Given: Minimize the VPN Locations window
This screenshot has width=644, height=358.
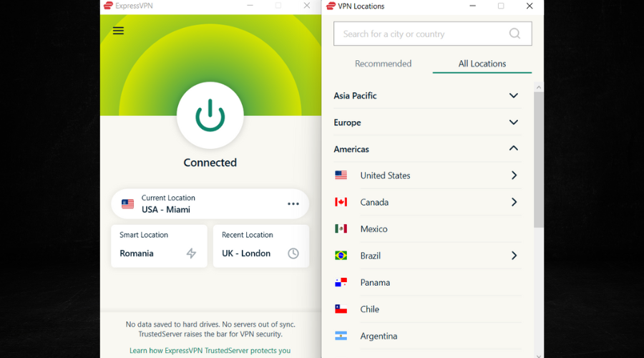Looking at the screenshot, I should (473, 6).
